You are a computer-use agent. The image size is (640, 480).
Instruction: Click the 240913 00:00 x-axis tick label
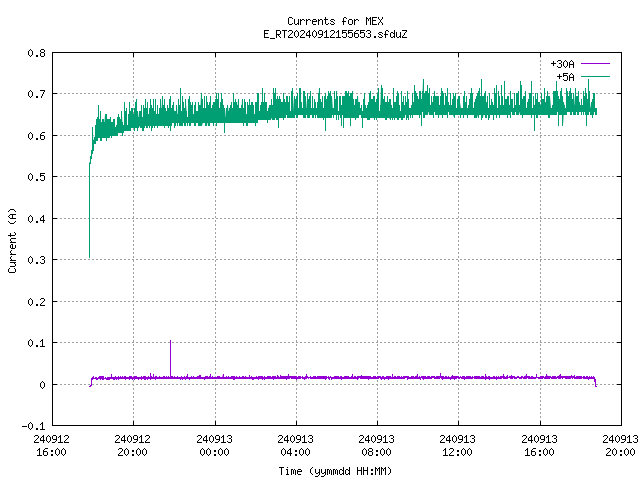point(214,446)
